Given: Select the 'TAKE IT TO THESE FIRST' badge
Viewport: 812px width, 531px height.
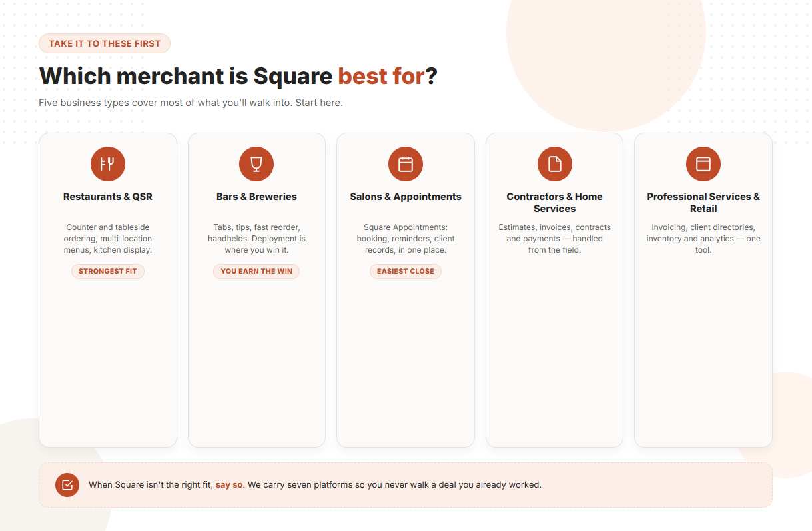Looking at the screenshot, I should click(x=105, y=43).
